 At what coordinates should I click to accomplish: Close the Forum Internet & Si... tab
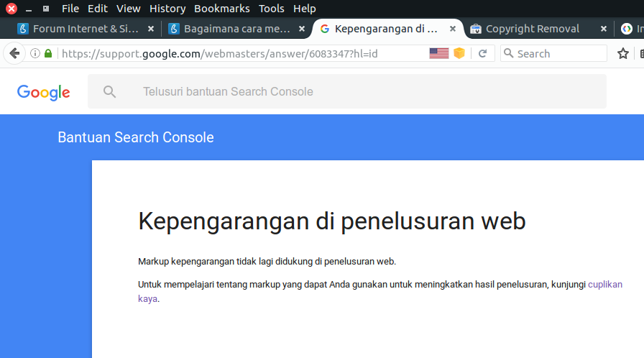151,29
